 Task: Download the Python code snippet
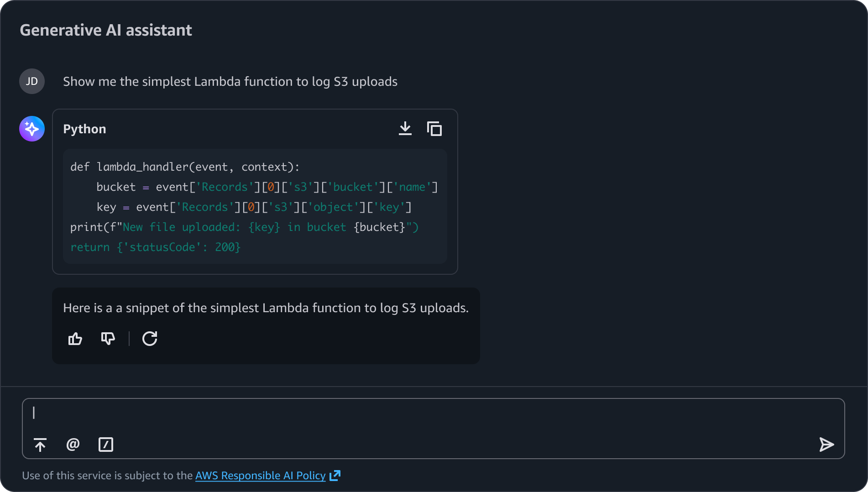click(405, 129)
